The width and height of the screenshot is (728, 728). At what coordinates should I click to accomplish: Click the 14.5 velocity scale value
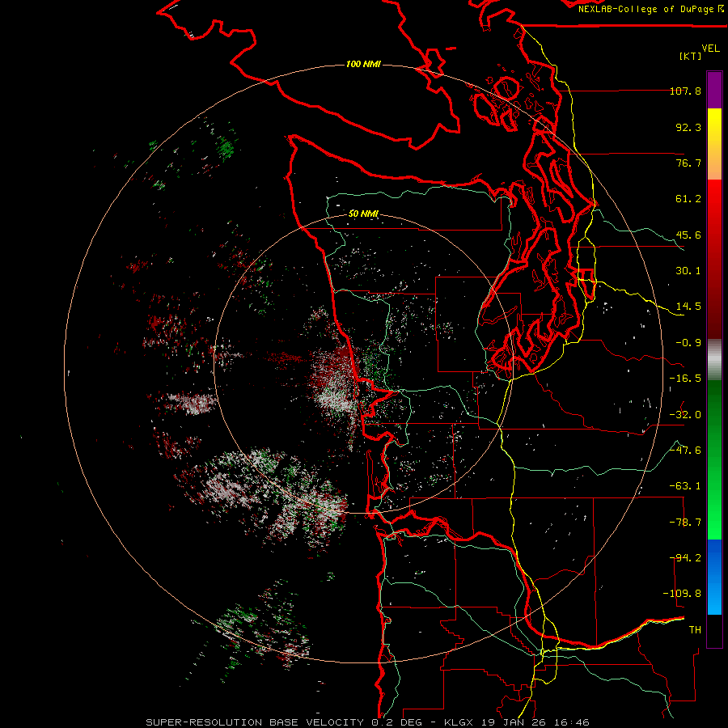[x=688, y=307]
